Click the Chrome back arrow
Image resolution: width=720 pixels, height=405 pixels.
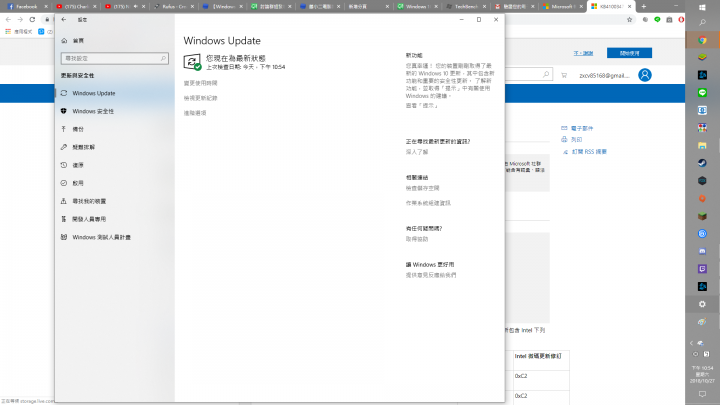coord(8,19)
